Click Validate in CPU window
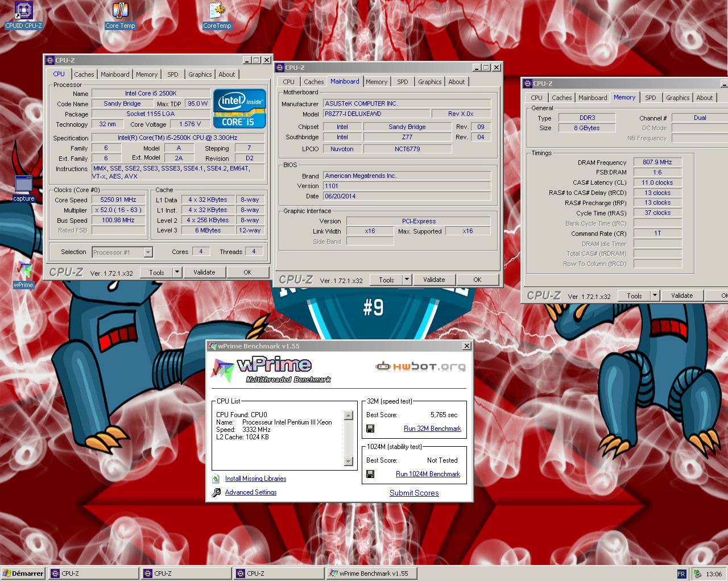Screen dimensions: 728x582 pos(204,273)
